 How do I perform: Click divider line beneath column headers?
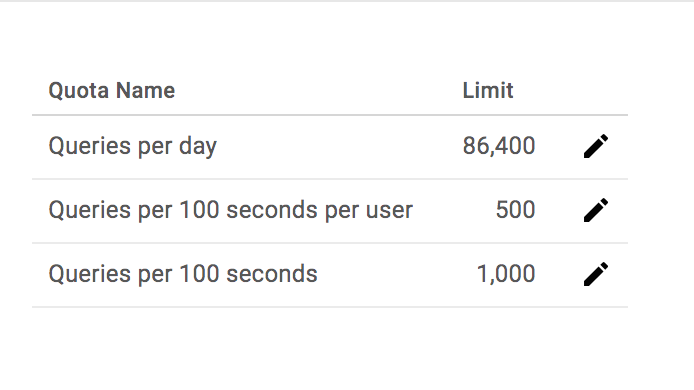(330, 115)
